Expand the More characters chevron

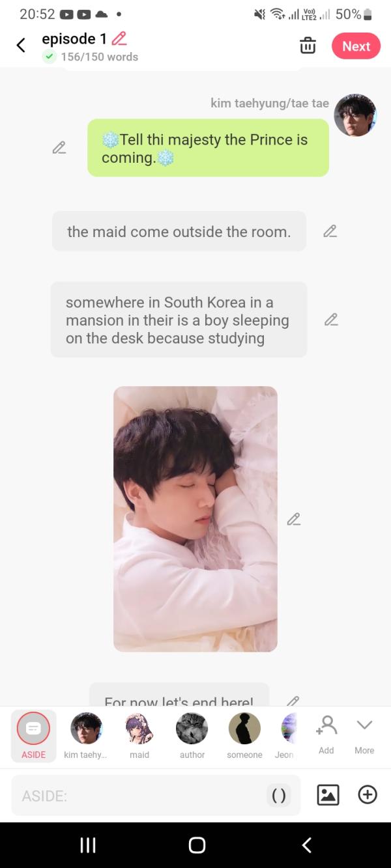pyautogui.click(x=364, y=734)
